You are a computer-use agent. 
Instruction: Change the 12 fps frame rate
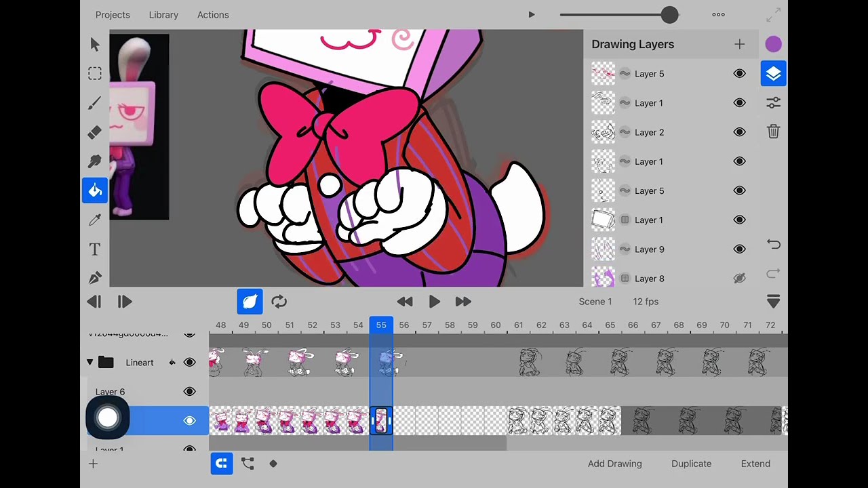coord(646,302)
